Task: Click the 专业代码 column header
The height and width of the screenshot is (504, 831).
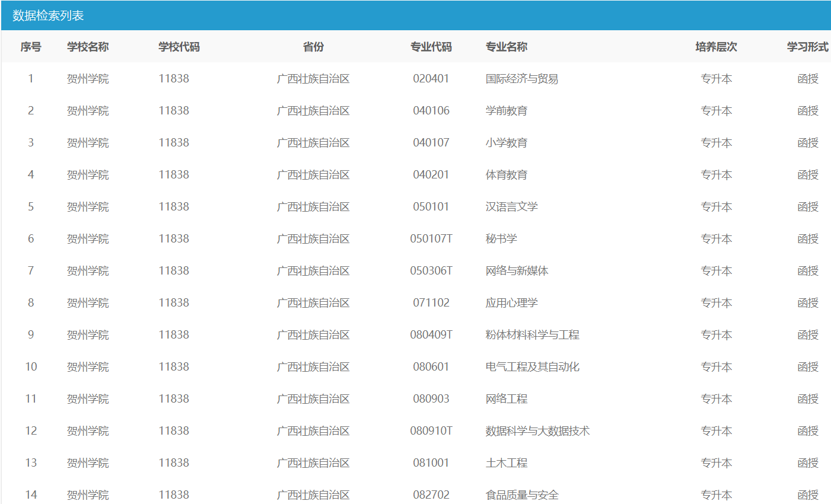Action: click(431, 47)
